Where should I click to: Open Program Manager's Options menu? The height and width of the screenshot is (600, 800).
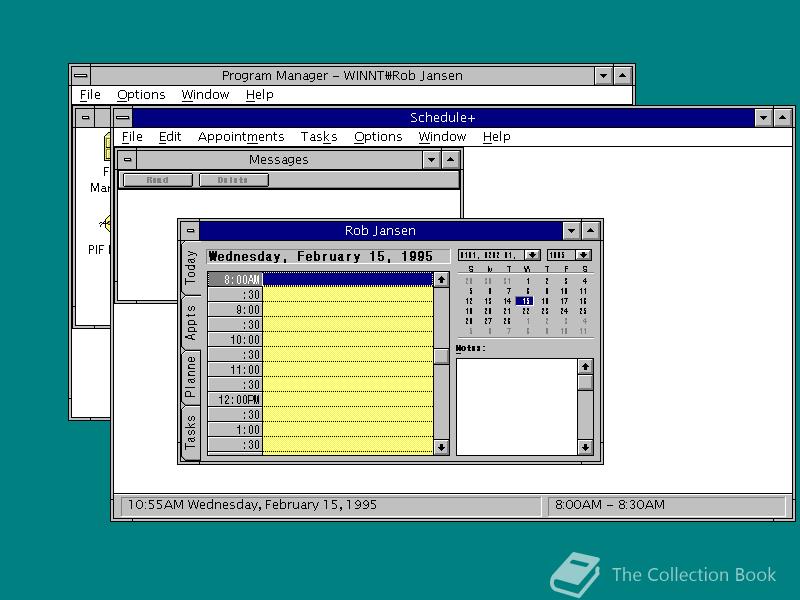[x=141, y=95]
